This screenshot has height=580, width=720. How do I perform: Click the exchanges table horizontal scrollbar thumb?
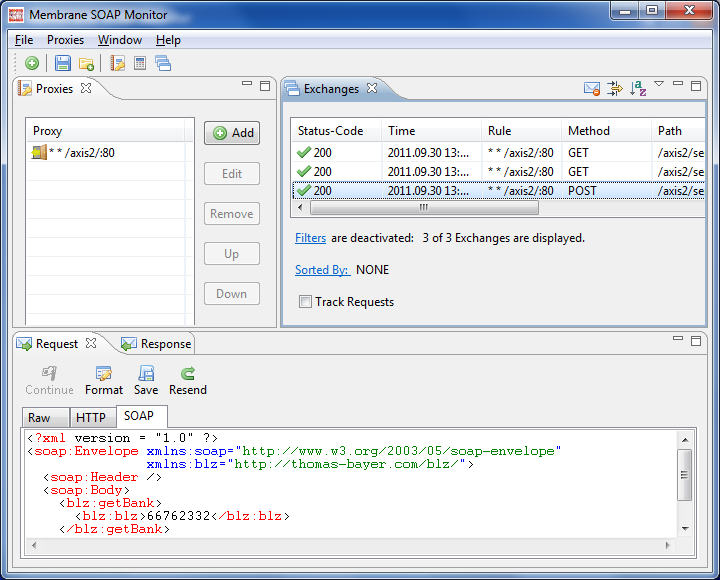[424, 208]
